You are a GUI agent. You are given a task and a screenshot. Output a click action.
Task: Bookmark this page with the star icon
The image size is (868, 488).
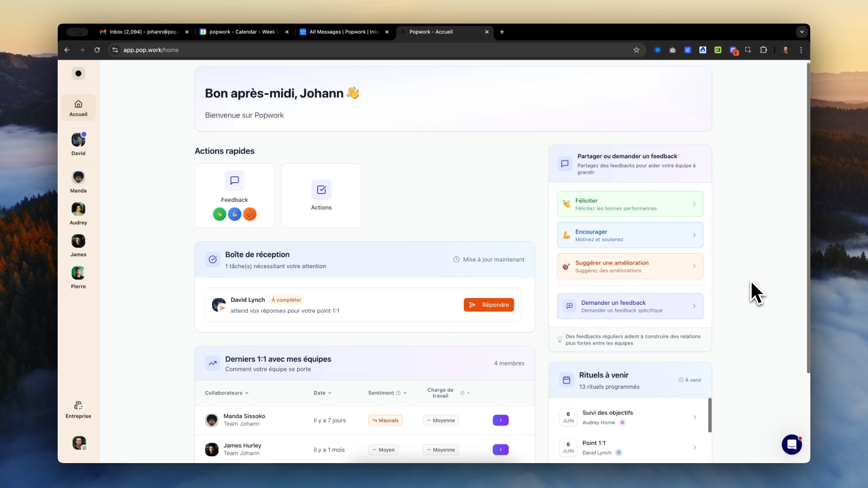[x=636, y=50]
